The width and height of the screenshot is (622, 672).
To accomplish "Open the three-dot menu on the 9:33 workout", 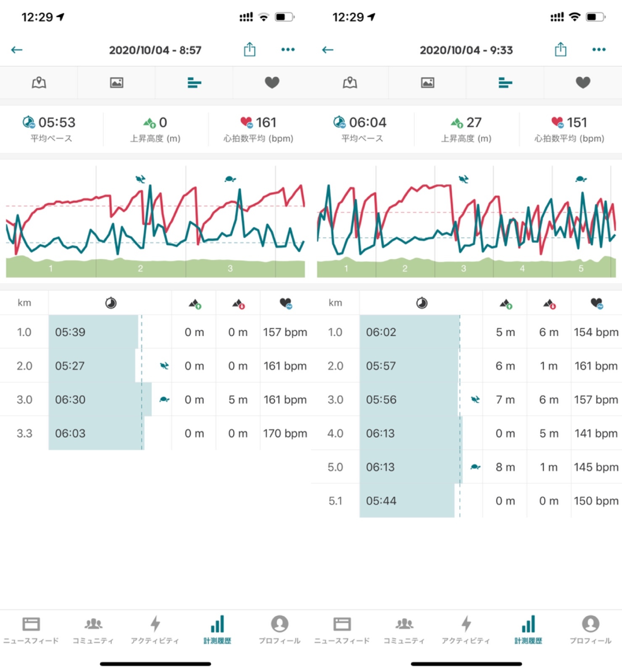I will (x=598, y=50).
